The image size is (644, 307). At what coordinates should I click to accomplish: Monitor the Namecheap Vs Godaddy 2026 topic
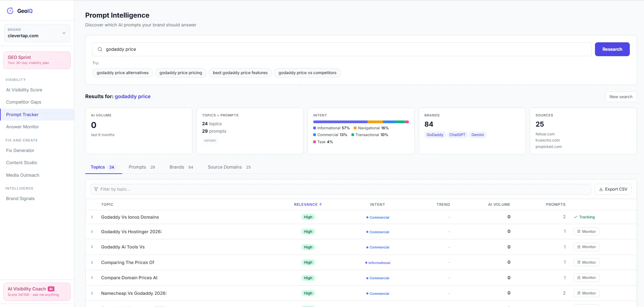click(x=586, y=293)
